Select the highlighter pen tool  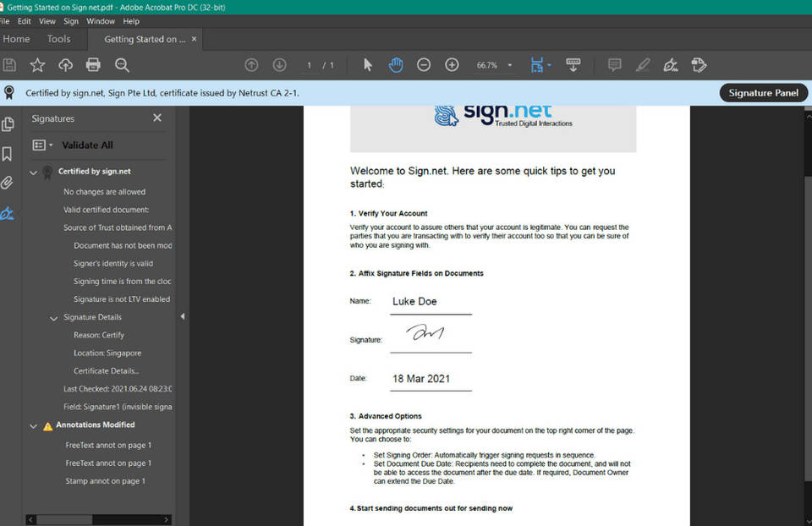(643, 65)
